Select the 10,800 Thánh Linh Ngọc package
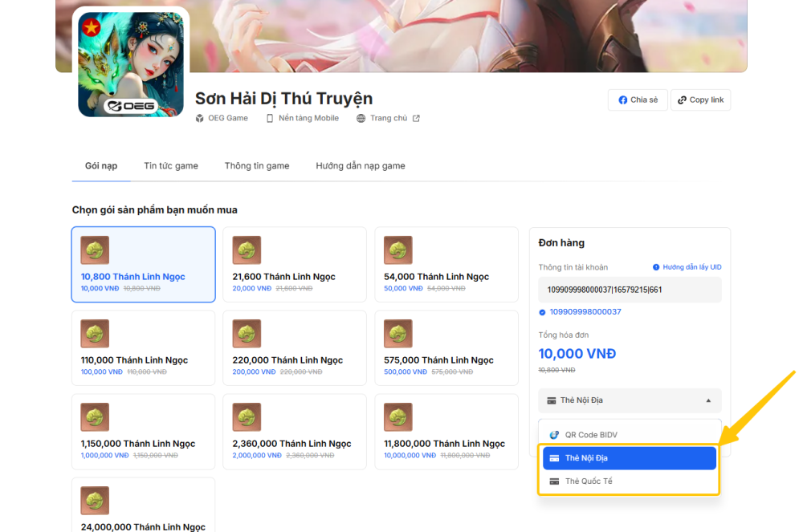Viewport: 803px width, 532px height. coord(143,265)
